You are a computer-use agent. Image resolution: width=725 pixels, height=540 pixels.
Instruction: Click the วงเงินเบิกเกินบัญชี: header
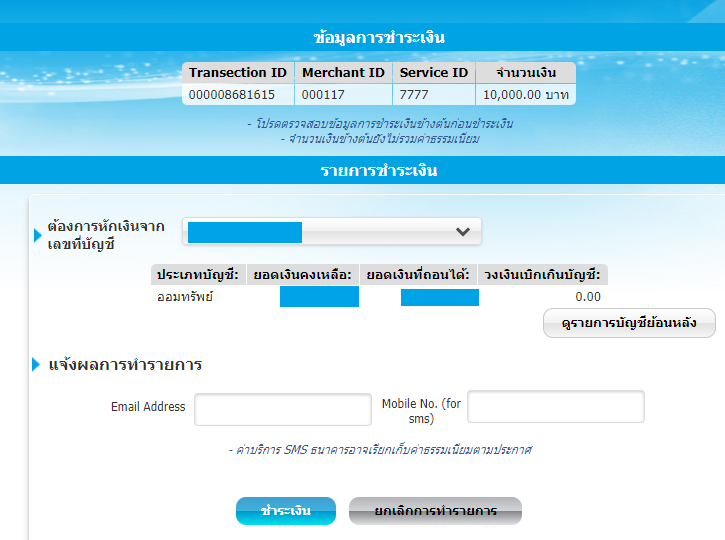(542, 275)
